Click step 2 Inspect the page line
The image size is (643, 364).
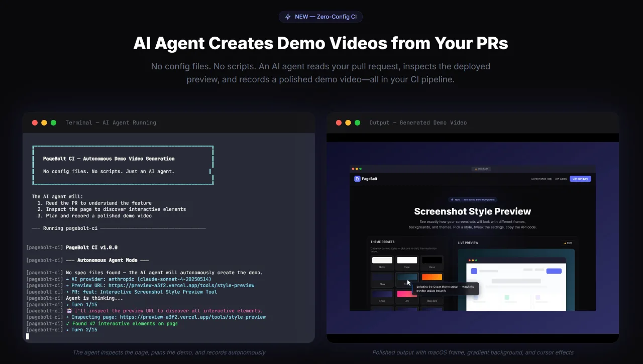pyautogui.click(x=112, y=209)
